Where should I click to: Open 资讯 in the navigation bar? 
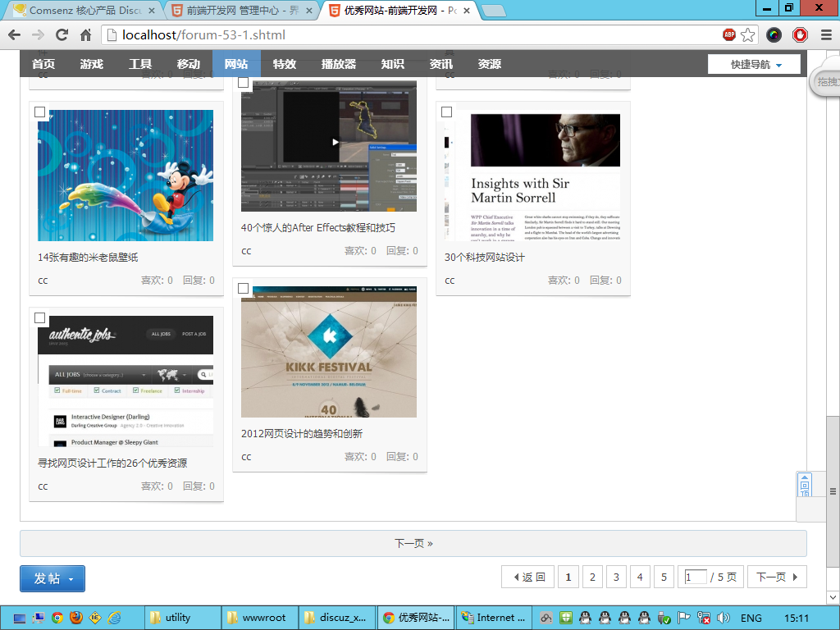pyautogui.click(x=441, y=64)
